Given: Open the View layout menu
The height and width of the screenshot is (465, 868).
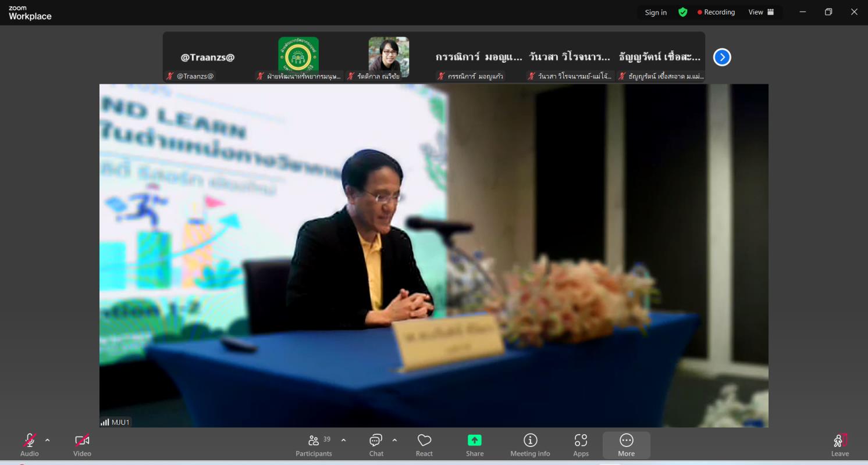Looking at the screenshot, I should click(761, 12).
